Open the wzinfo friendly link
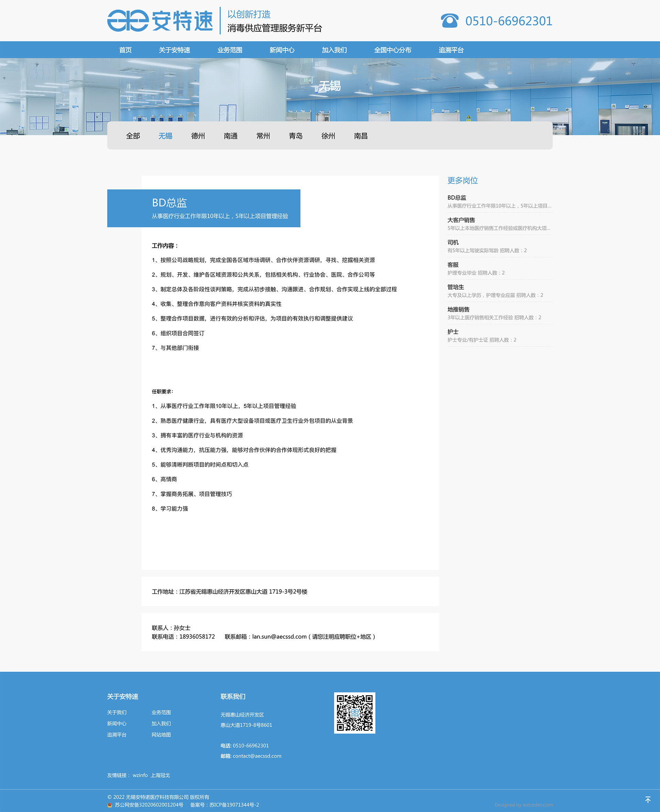This screenshot has height=812, width=660. 140,775
